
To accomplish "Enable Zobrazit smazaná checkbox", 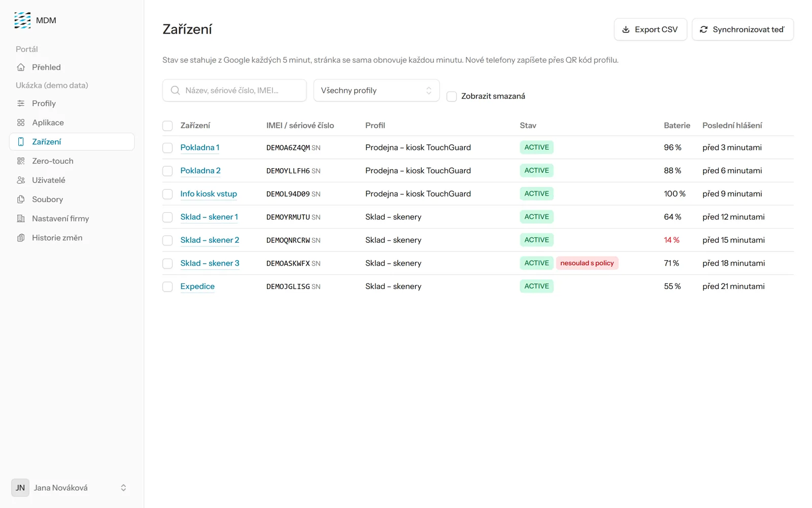I will 452,97.
